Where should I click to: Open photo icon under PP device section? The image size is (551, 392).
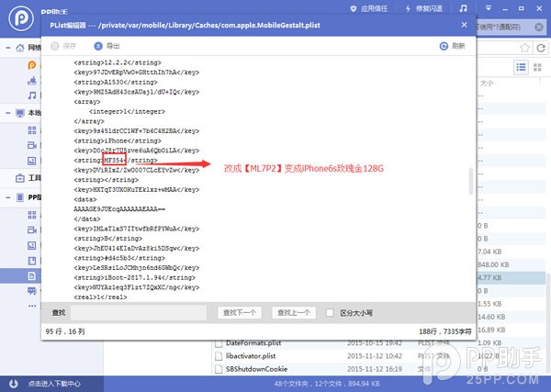pos(32,245)
